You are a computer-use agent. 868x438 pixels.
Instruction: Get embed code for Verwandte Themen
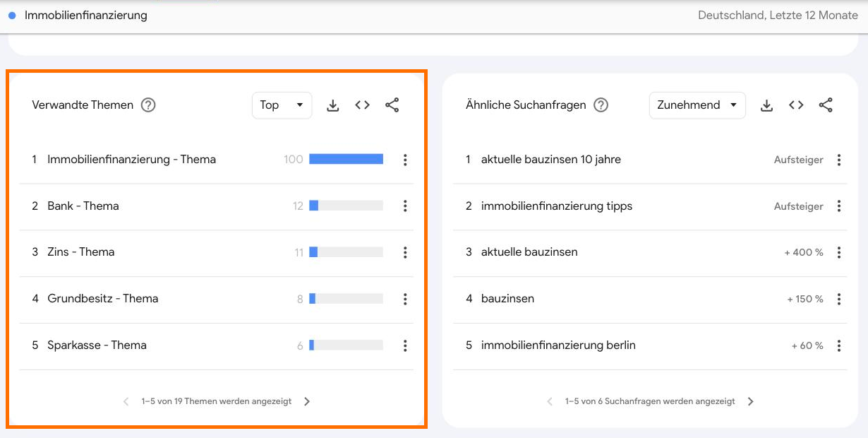[x=363, y=105]
